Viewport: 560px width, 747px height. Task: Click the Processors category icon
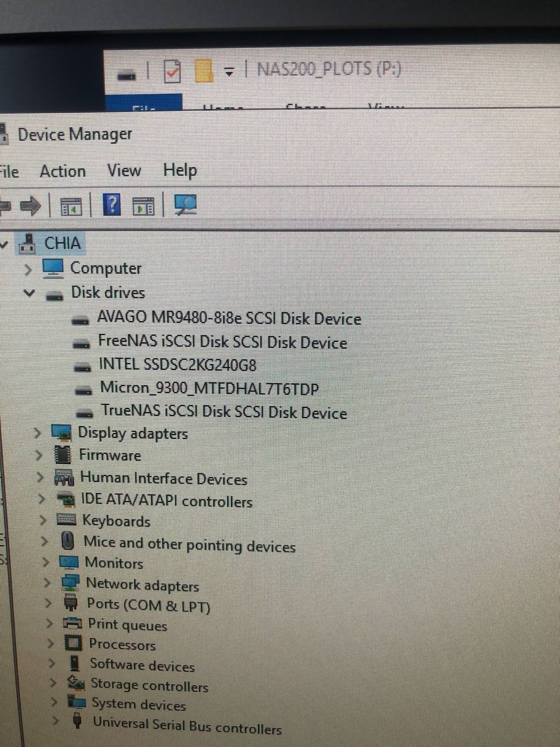73,643
